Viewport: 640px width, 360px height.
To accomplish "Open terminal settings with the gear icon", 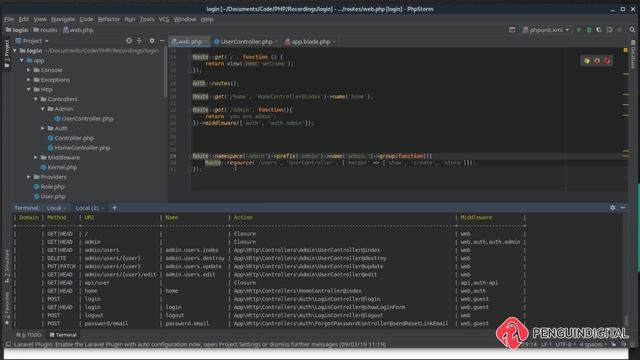I will (612, 208).
